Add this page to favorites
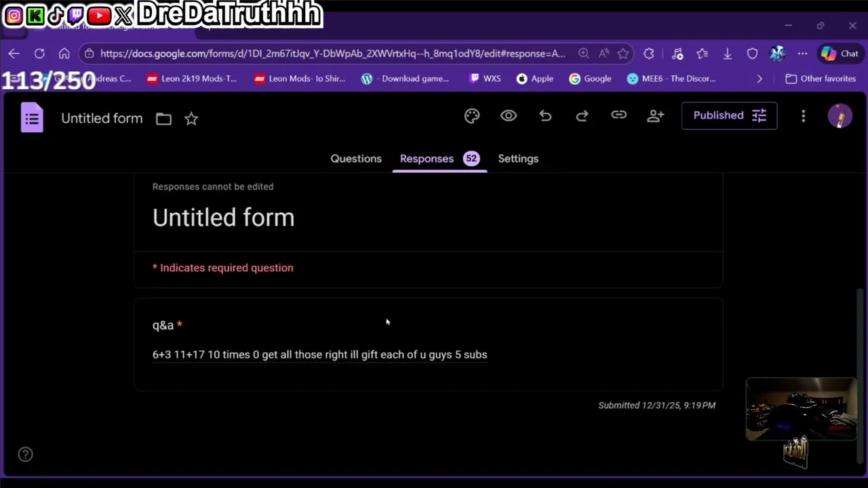Screen dimensions: 868x488 click(x=623, y=54)
